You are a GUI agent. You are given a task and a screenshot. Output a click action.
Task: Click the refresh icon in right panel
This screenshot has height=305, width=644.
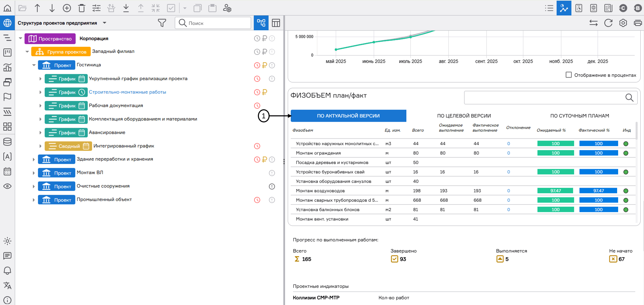(608, 23)
